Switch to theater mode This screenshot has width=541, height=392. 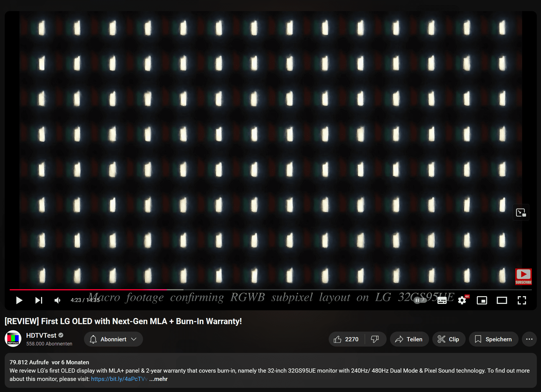coord(502,300)
